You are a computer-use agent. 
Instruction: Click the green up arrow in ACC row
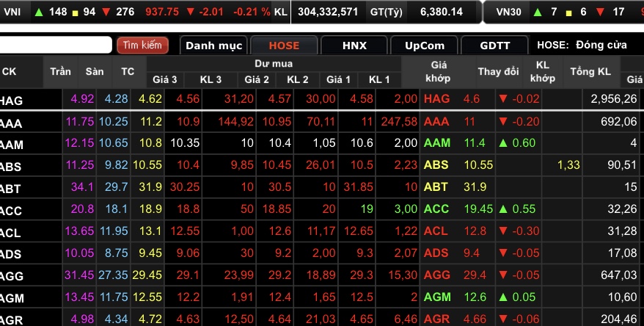(502, 209)
